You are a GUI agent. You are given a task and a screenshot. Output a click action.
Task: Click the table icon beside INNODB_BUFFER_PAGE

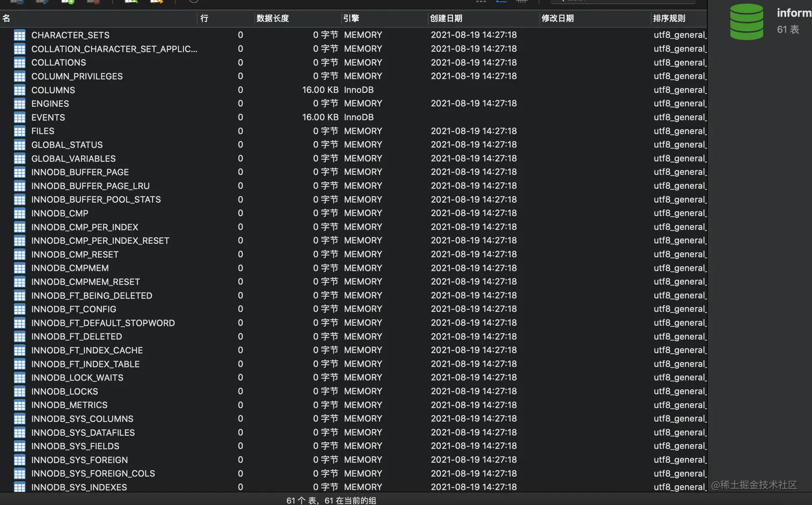pyautogui.click(x=19, y=172)
